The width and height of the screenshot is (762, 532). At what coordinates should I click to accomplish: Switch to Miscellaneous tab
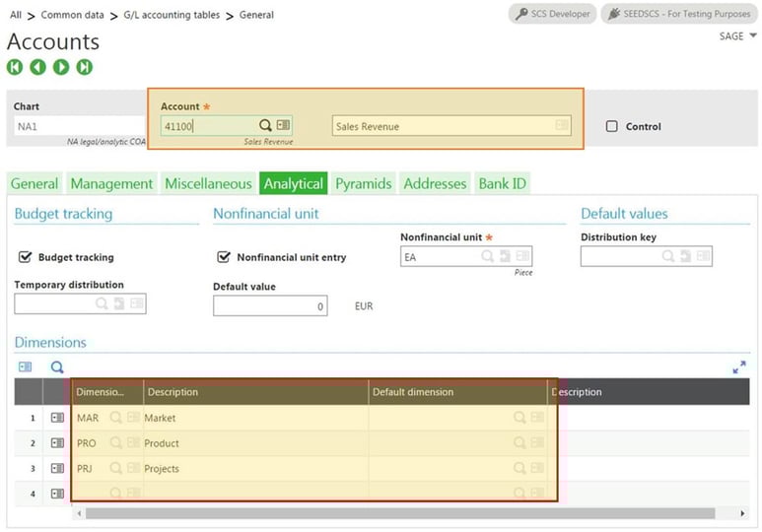coord(208,183)
